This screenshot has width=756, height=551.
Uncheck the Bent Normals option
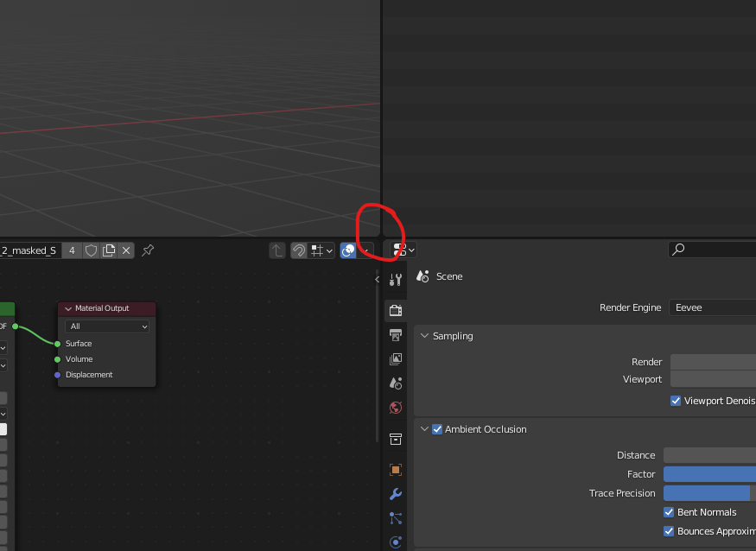pyautogui.click(x=668, y=512)
